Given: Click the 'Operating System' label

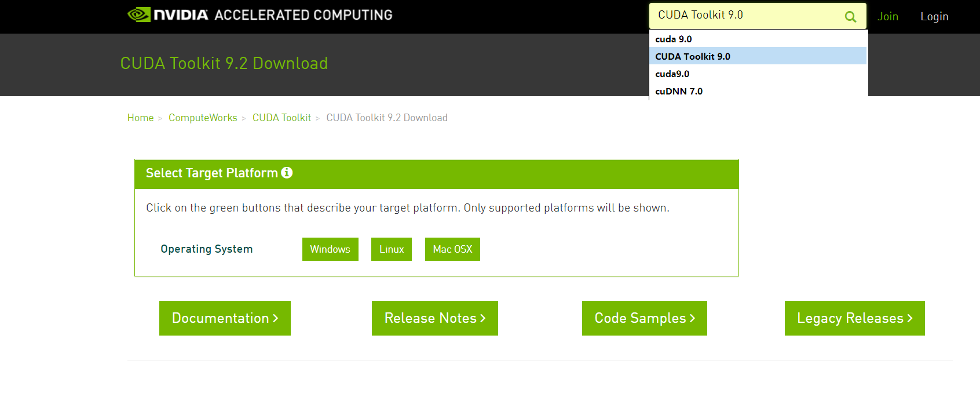Looking at the screenshot, I should (x=207, y=249).
